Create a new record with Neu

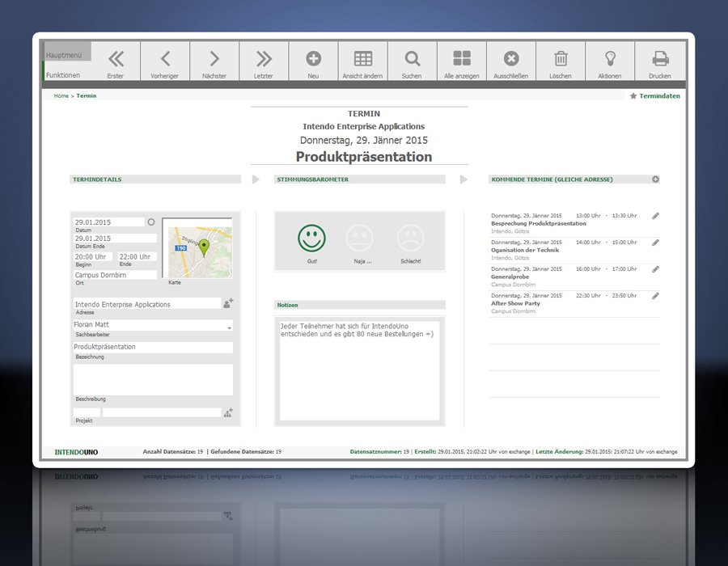313,61
